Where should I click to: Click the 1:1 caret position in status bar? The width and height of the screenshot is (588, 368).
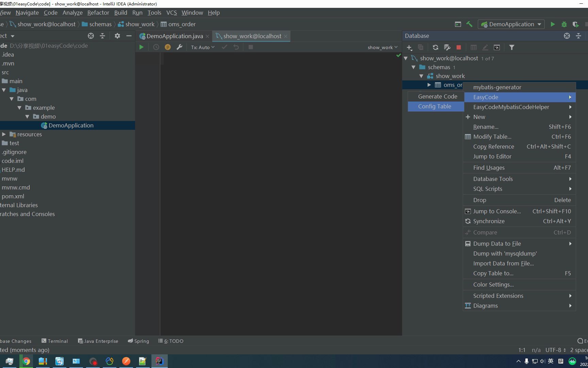point(522,350)
